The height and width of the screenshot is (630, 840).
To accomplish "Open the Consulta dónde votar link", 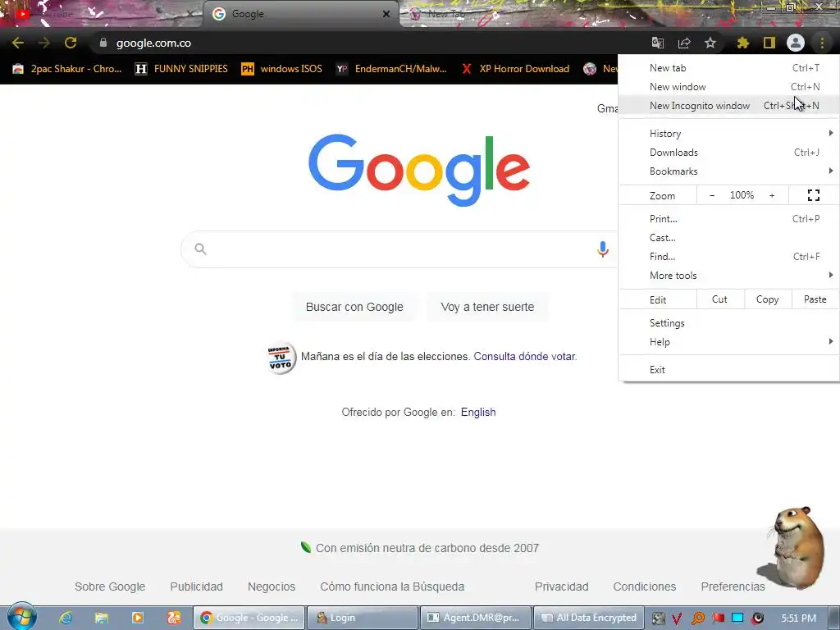I will (525, 356).
